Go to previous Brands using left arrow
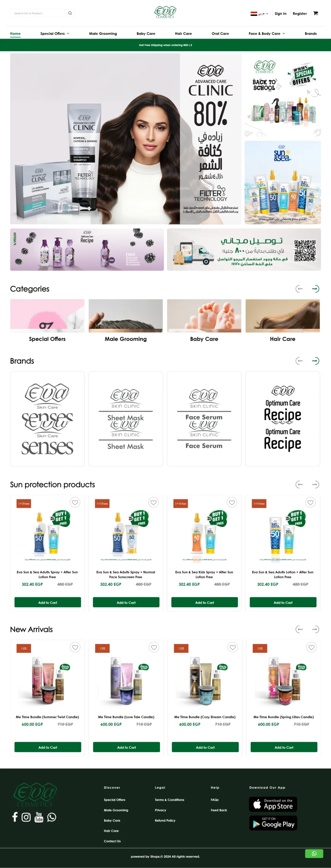This screenshot has height=868, width=331. tap(299, 361)
